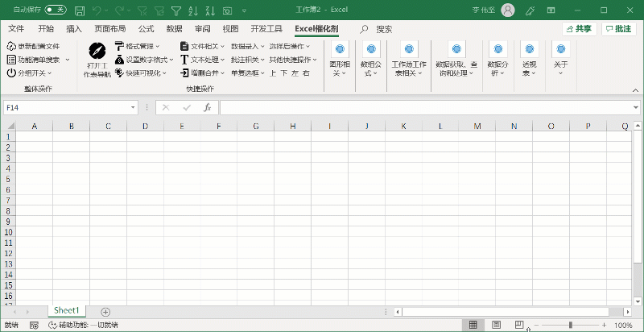Sort descending with the Z-A icon

(210, 10)
